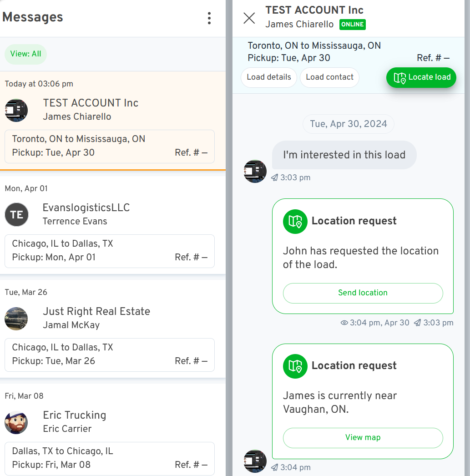Click the TE avatar for EvanslogisticsLLC

(17, 215)
